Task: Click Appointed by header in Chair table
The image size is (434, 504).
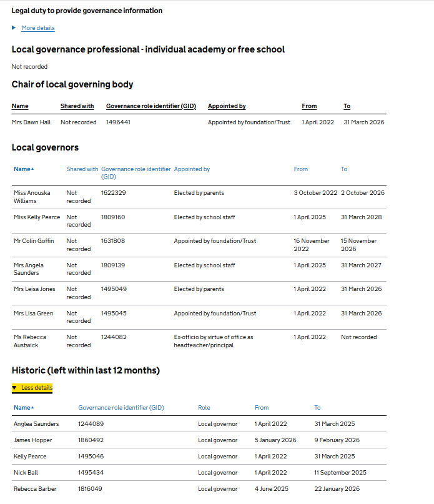Action: (x=227, y=106)
